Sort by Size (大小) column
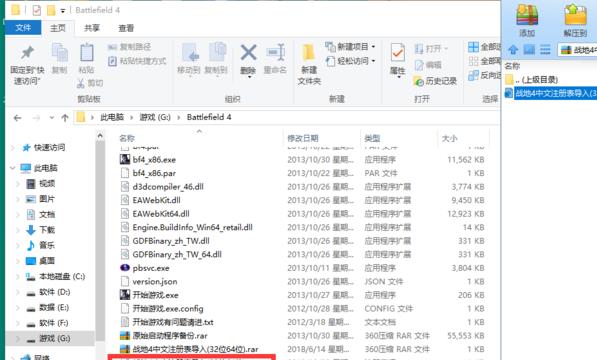This screenshot has width=597, height=360. pyautogui.click(x=450, y=138)
